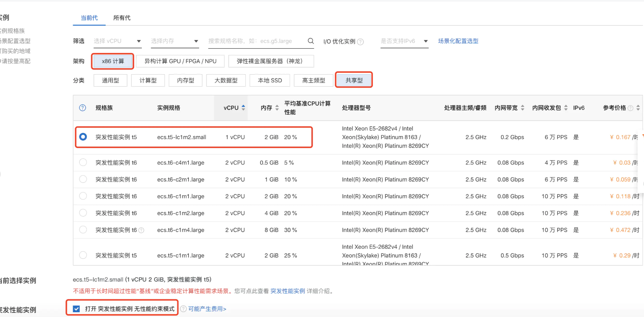Select the ecs.t6-c4m1.large radio button
The width and height of the screenshot is (644, 317).
pyautogui.click(x=83, y=162)
